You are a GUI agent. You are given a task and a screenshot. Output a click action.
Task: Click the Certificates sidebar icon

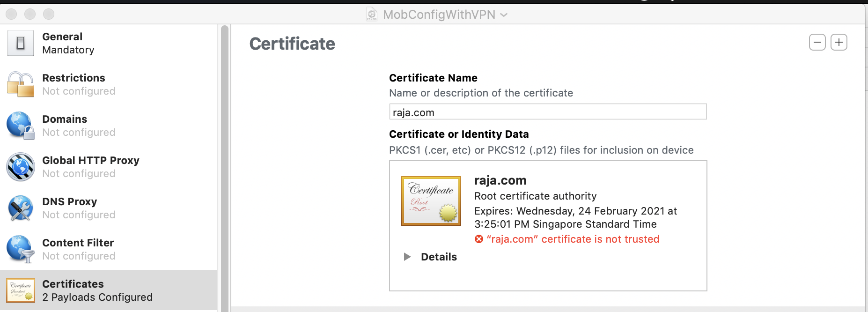click(x=21, y=290)
